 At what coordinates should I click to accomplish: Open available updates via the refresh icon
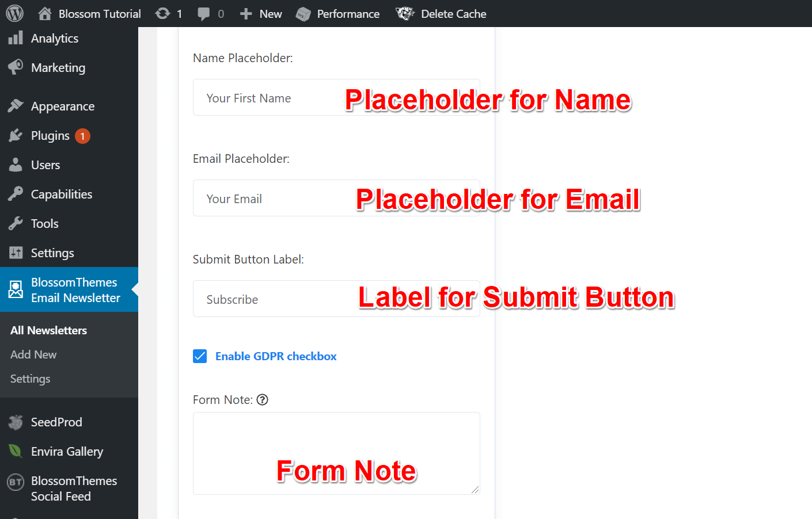(161, 13)
